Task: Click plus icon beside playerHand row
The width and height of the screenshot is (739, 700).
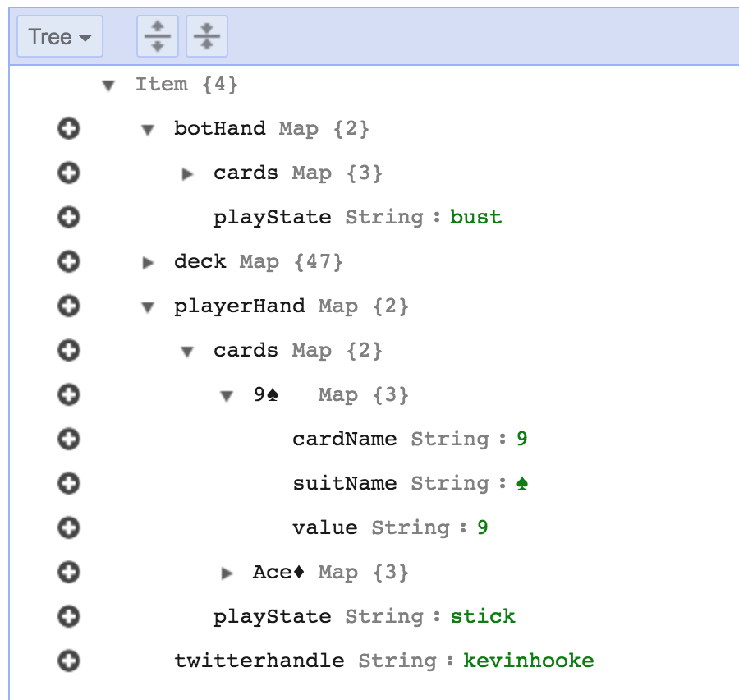Action: [69, 306]
